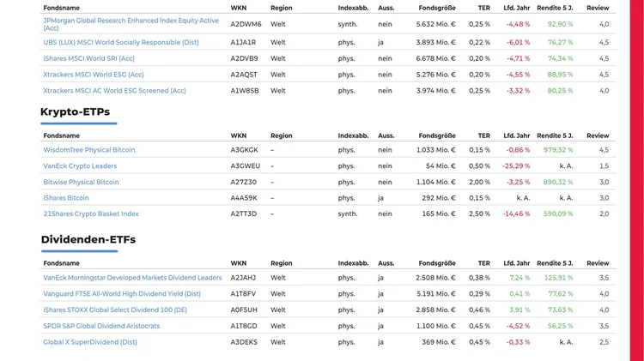Click the 890,32 % five-year return
644x361 pixels.
coord(558,182)
